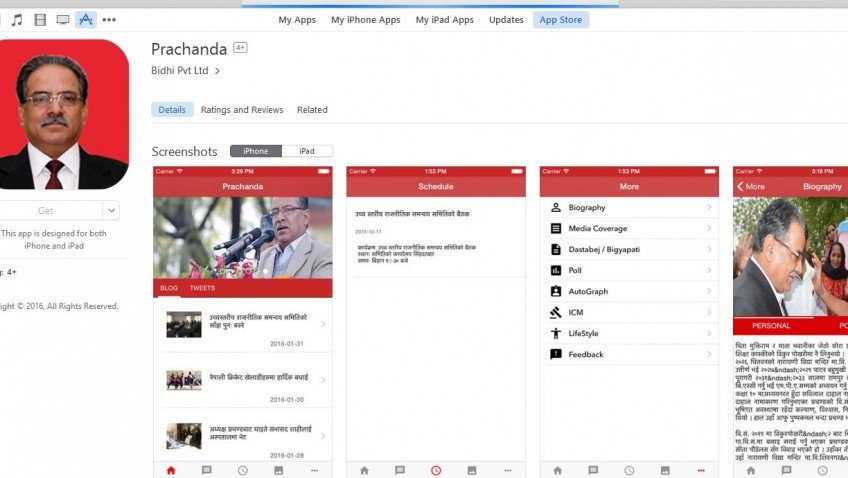Expand the Get button dropdown arrow
The width and height of the screenshot is (848, 478).
coord(111,210)
